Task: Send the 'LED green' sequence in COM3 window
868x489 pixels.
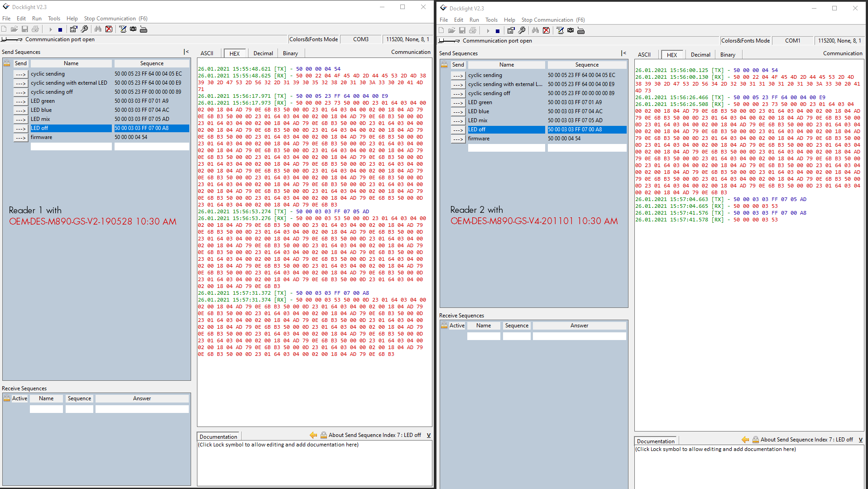Action: 21,101
